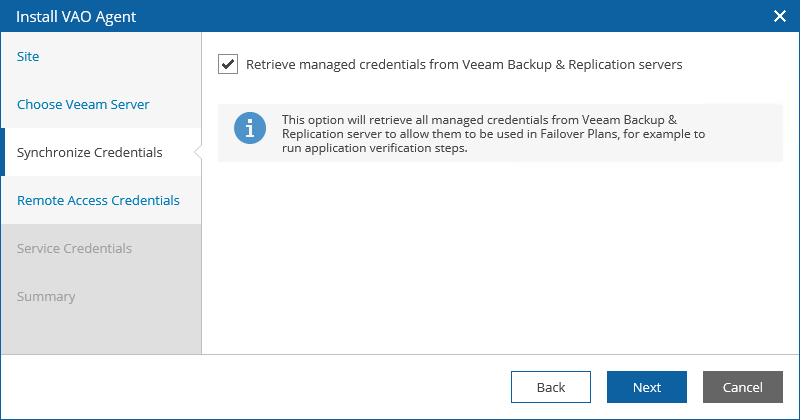Screen dimensions: 800x420
Task: Open the Choose Veeam Server step
Action: tap(83, 104)
